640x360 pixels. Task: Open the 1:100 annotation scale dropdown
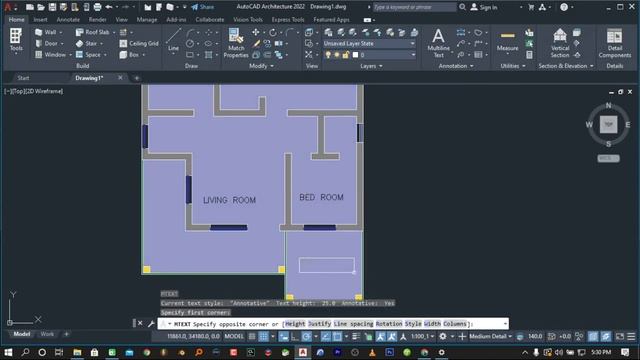pos(422,336)
